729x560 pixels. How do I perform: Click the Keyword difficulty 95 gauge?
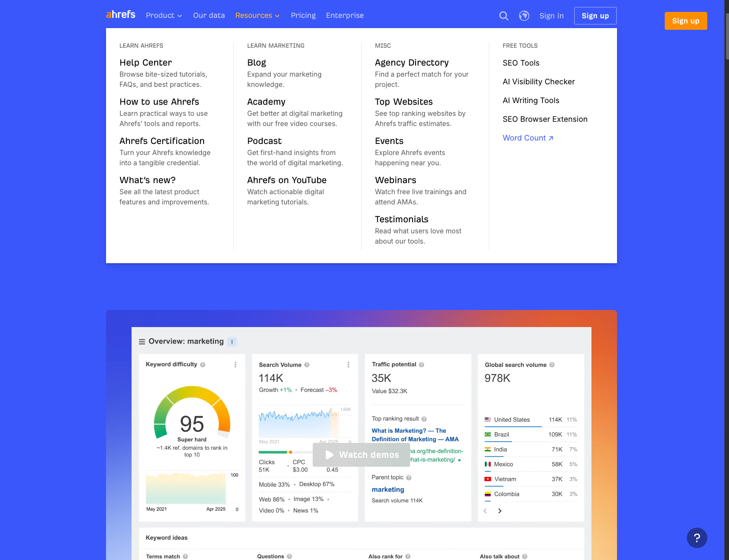click(192, 413)
